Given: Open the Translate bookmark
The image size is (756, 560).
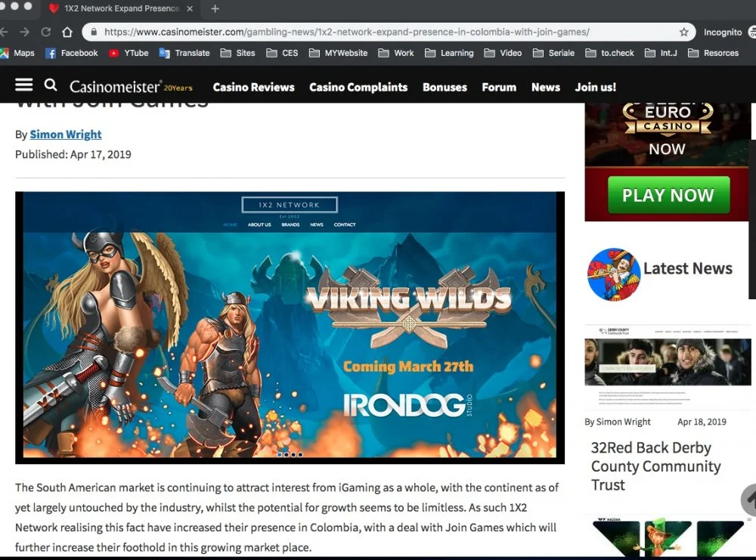Looking at the screenshot, I should pos(184,53).
